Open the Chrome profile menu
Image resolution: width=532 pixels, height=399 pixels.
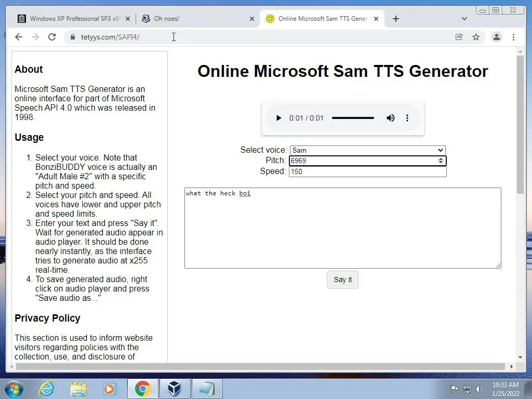(496, 37)
